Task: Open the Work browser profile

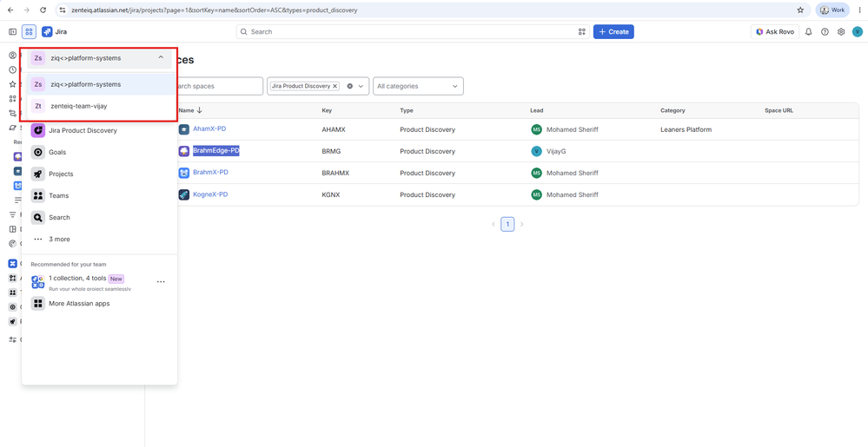Action: click(x=832, y=10)
